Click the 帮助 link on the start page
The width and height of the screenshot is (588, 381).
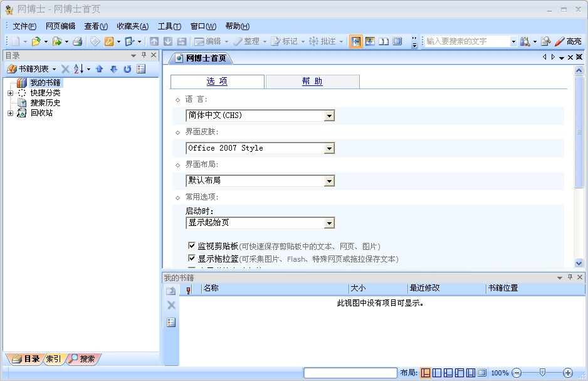312,81
